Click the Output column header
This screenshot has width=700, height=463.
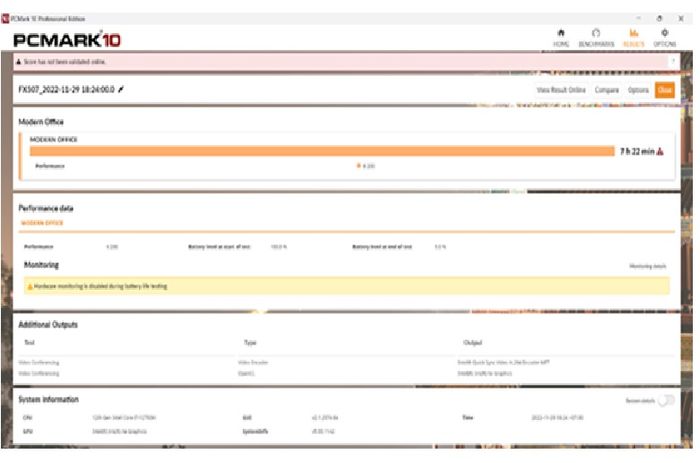pos(473,342)
